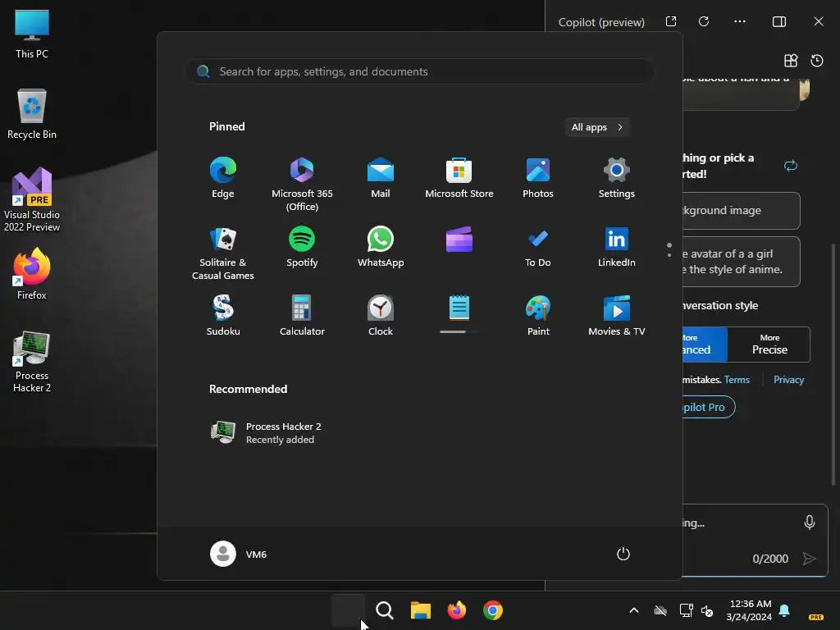
Task: Open recommended Process Hacker 2 entry
Action: [267, 433]
